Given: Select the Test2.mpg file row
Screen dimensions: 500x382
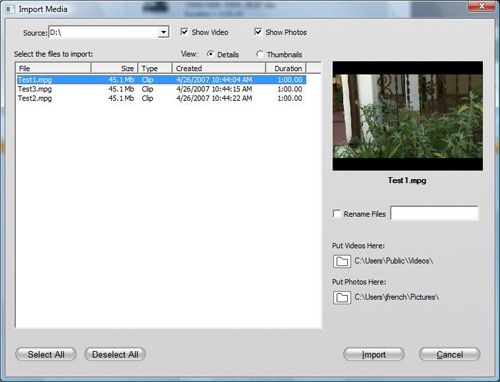Looking at the screenshot, I should pos(161,98).
